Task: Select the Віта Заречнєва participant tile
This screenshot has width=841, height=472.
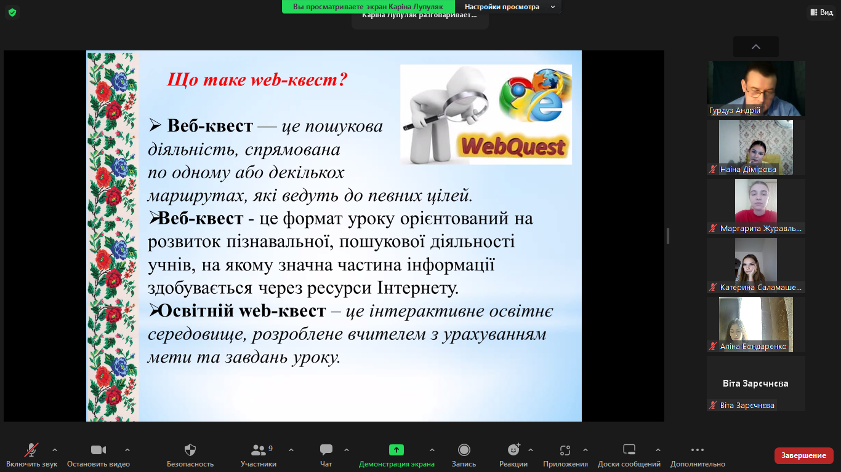Action: pos(756,384)
